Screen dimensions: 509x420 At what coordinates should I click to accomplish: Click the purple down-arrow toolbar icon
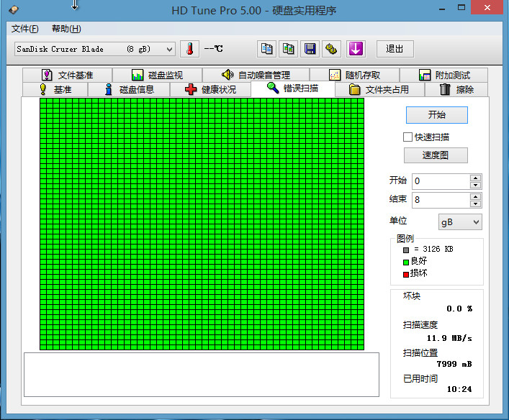[356, 49]
